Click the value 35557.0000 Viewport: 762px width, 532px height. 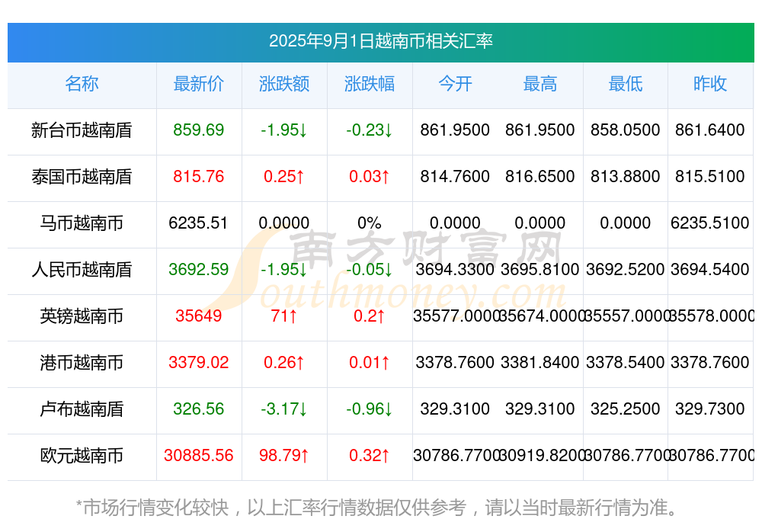pos(626,316)
